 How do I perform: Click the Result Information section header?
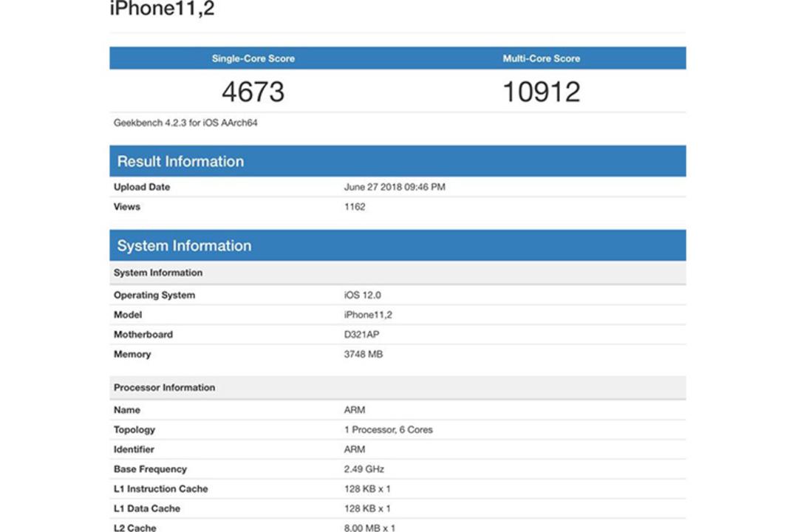tap(398, 161)
